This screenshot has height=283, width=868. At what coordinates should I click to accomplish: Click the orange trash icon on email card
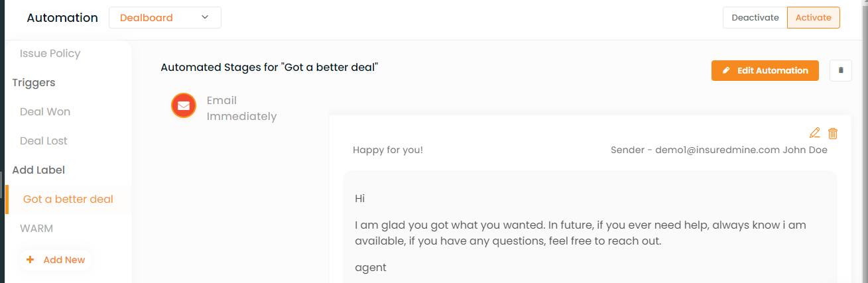833,133
